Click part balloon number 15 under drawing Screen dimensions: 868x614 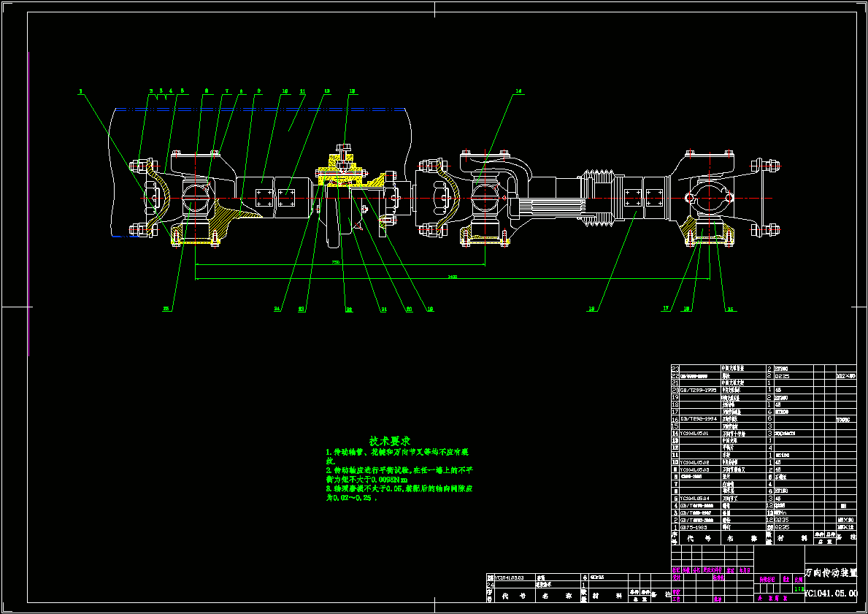(x=731, y=309)
